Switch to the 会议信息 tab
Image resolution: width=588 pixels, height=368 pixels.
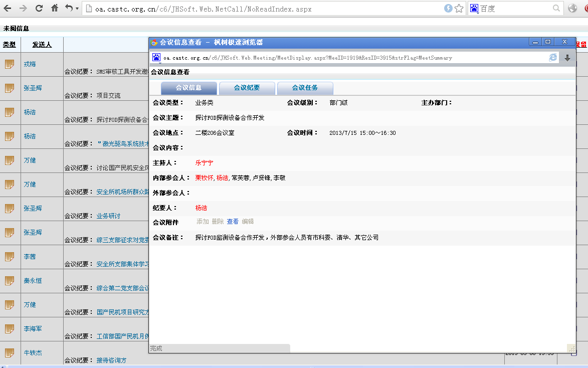click(188, 88)
